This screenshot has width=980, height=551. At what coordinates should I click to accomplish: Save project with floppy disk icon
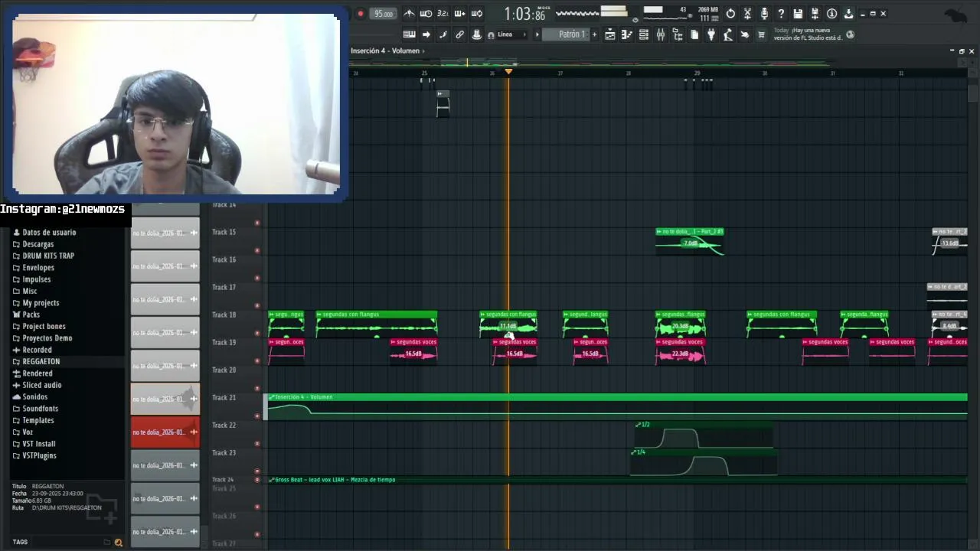(798, 14)
